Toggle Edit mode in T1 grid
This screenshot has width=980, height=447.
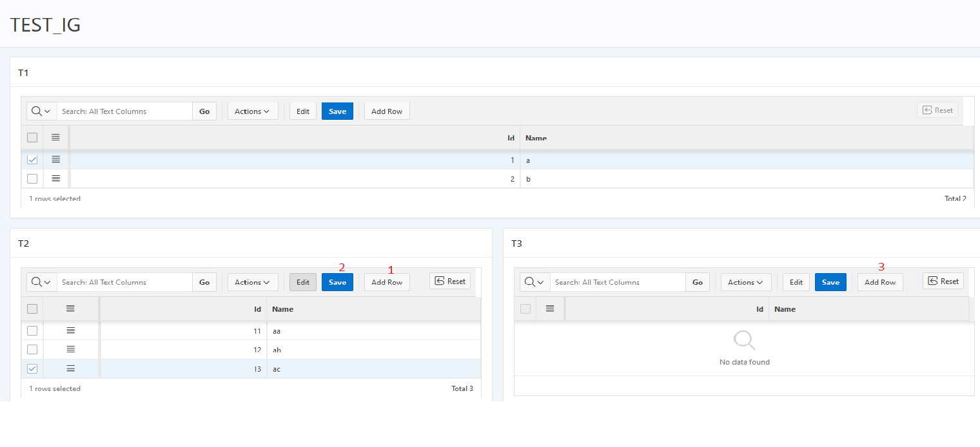pyautogui.click(x=303, y=111)
